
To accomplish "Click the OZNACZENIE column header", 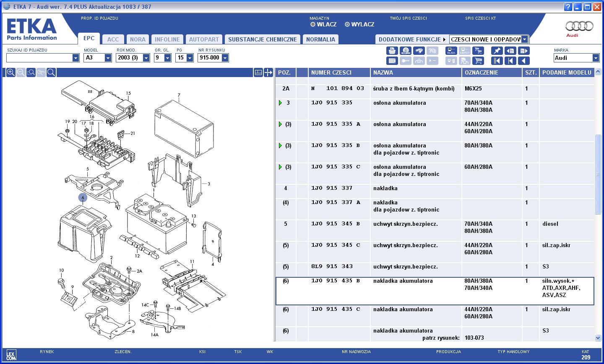I will click(x=492, y=72).
